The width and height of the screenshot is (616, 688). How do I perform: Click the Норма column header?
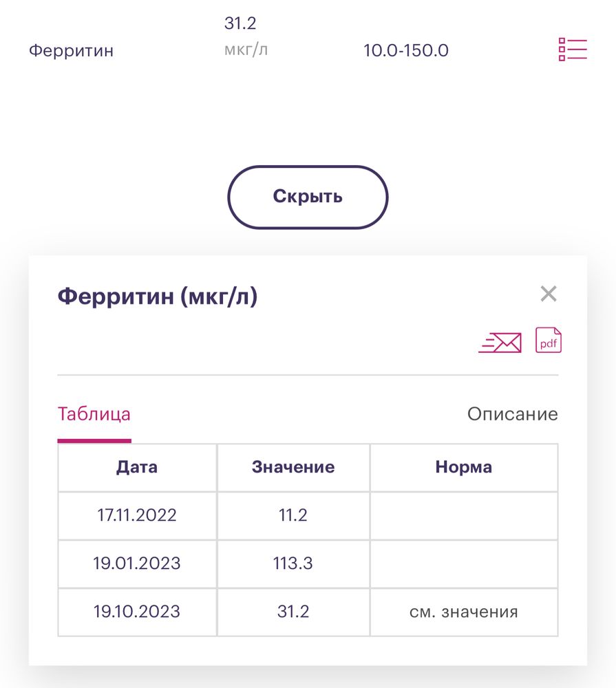tap(464, 467)
